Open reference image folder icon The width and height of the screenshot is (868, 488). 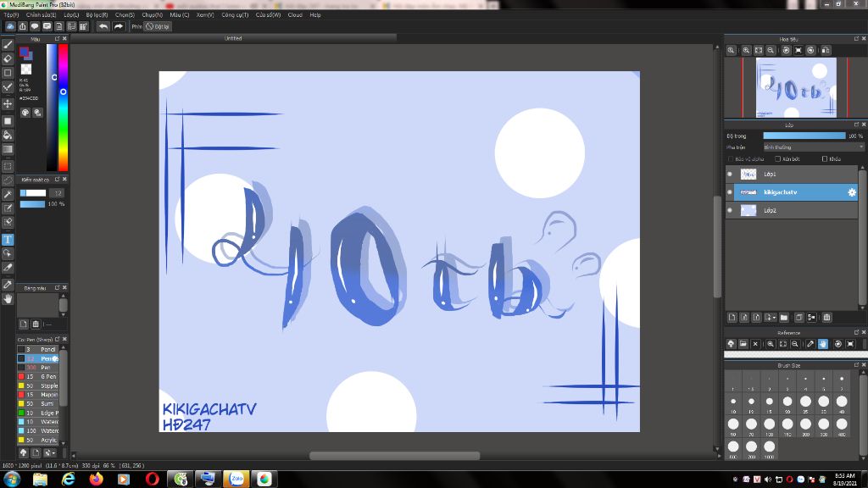(743, 344)
